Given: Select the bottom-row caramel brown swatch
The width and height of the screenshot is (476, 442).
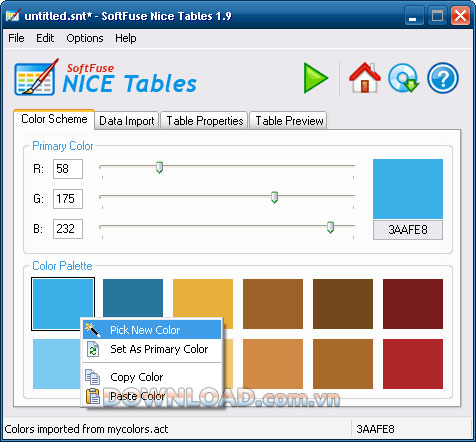Looking at the screenshot, I should coord(343,364).
